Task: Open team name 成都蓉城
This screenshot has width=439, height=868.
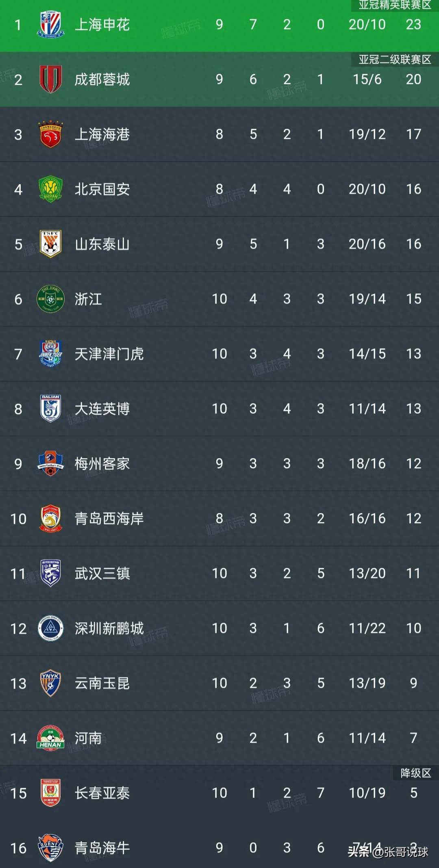Action: click(102, 80)
